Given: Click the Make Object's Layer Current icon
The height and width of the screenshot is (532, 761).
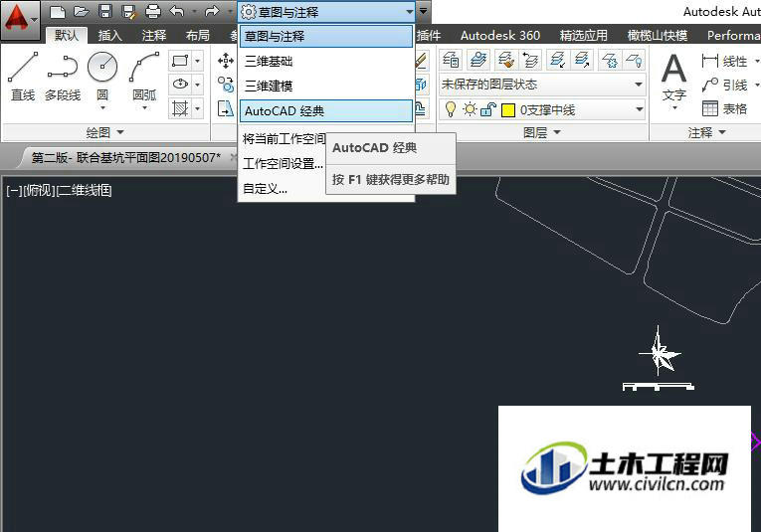Looking at the screenshot, I should tap(478, 60).
